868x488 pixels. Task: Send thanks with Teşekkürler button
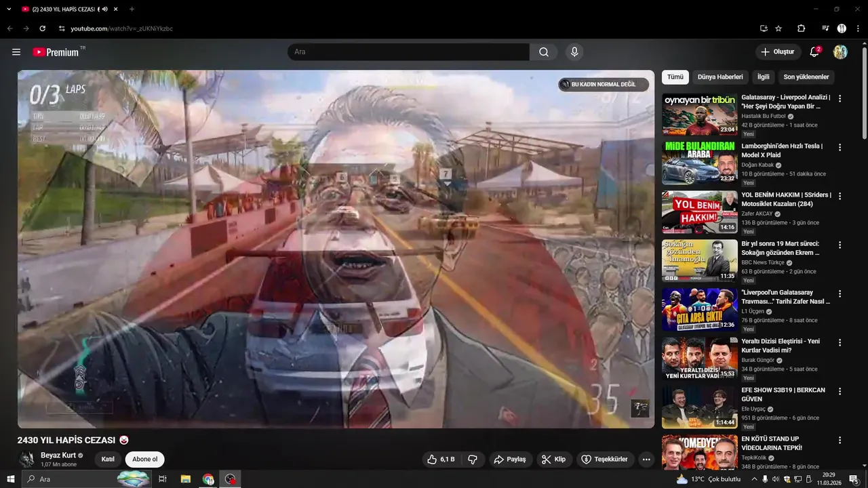[x=605, y=460]
